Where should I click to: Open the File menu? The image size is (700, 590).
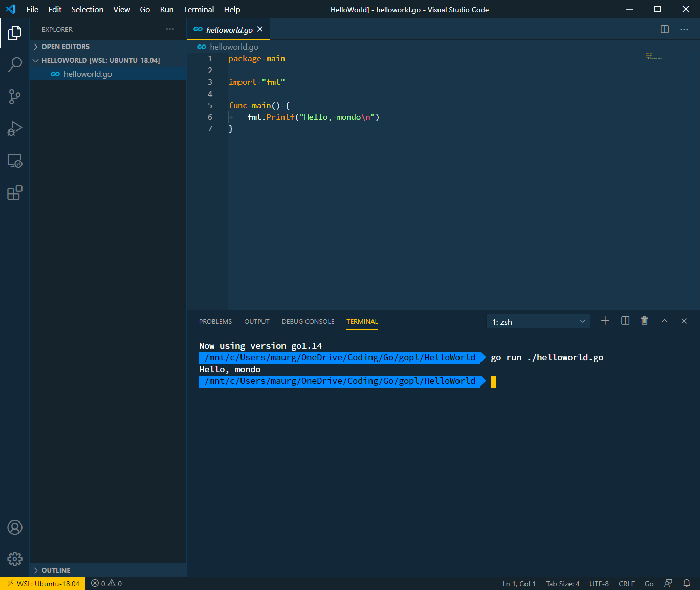coord(32,9)
